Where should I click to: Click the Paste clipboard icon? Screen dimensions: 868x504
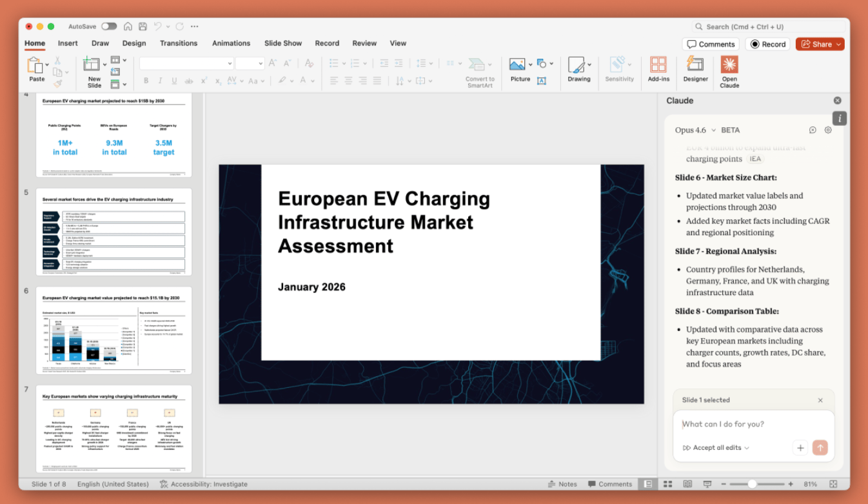click(35, 65)
